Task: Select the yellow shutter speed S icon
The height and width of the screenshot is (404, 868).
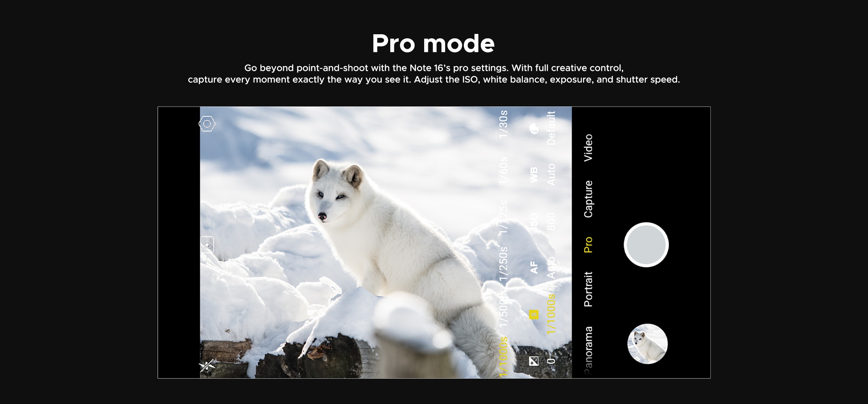Action: coord(534,314)
